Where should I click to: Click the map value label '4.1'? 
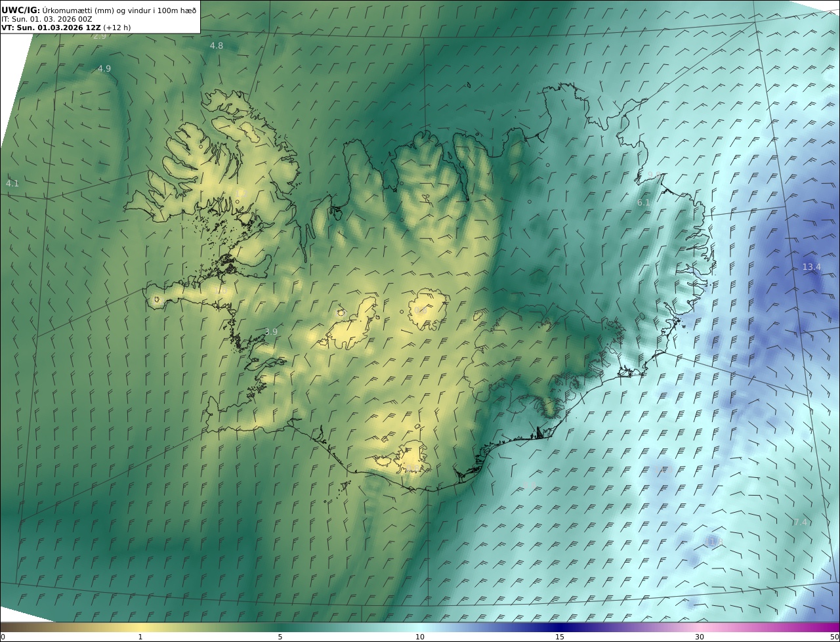pyautogui.click(x=12, y=183)
